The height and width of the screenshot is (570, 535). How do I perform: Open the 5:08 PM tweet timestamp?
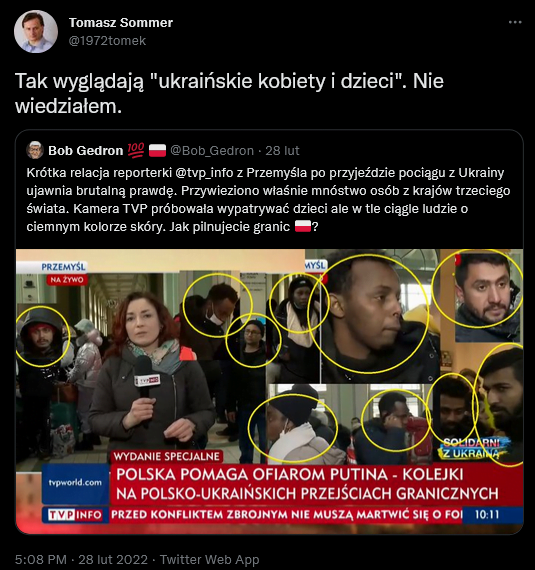pyautogui.click(x=41, y=559)
